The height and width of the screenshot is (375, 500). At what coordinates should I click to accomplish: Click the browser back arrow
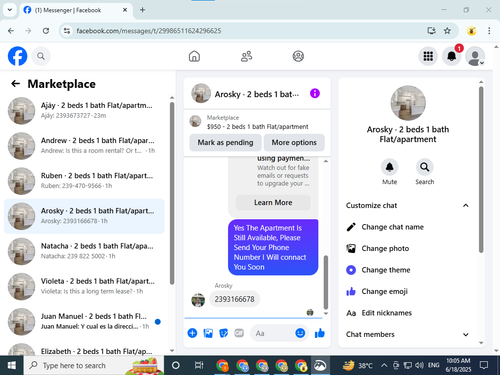tap(11, 31)
